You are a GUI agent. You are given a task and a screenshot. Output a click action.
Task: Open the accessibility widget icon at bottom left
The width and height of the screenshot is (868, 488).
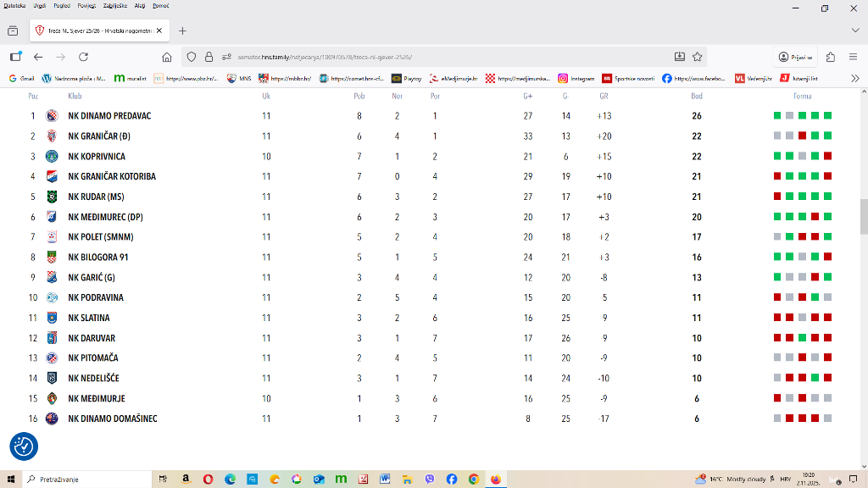(x=23, y=446)
